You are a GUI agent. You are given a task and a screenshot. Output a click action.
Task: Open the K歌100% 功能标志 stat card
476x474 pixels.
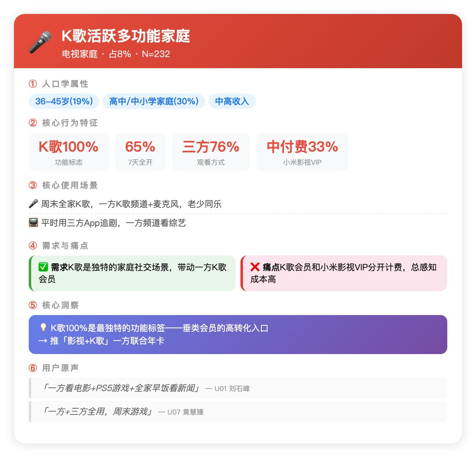[69, 152]
